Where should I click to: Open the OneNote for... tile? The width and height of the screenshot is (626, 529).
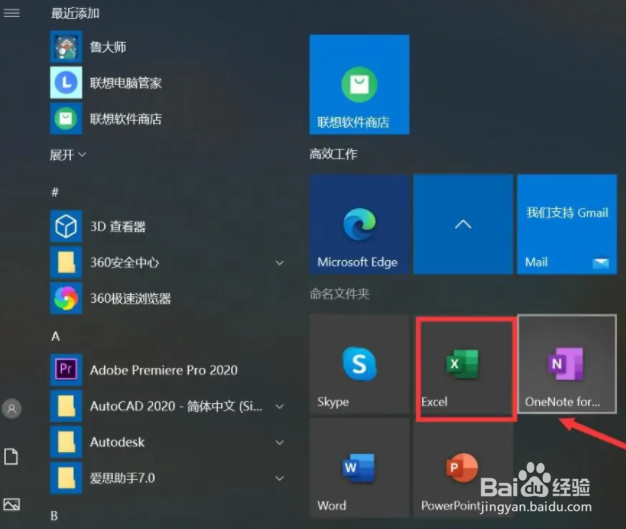(567, 364)
